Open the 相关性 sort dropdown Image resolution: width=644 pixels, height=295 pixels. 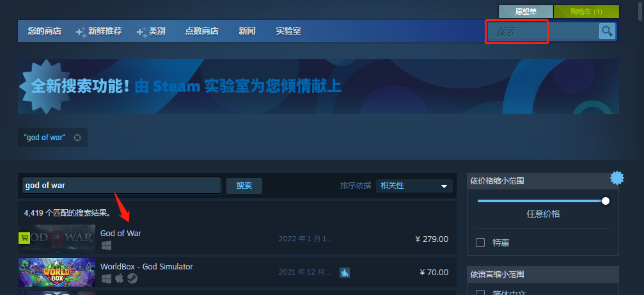[414, 186]
